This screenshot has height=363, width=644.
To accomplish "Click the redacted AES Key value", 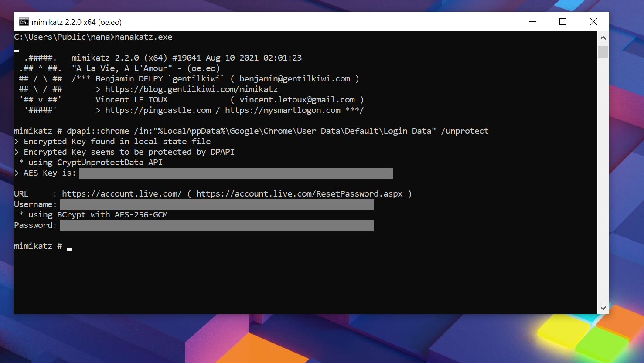I will pyautogui.click(x=236, y=173).
